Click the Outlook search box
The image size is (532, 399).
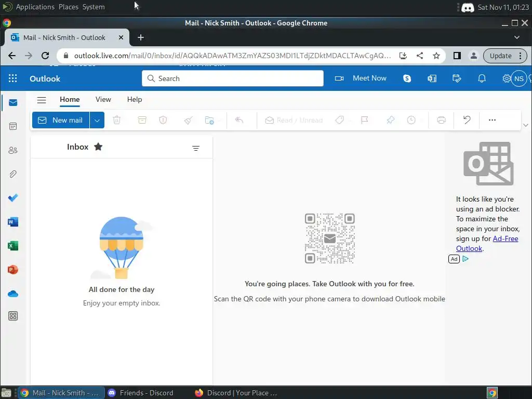[233, 78]
